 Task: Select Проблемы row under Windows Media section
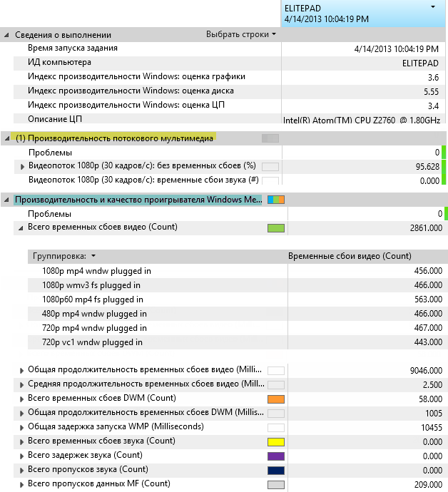tap(229, 214)
